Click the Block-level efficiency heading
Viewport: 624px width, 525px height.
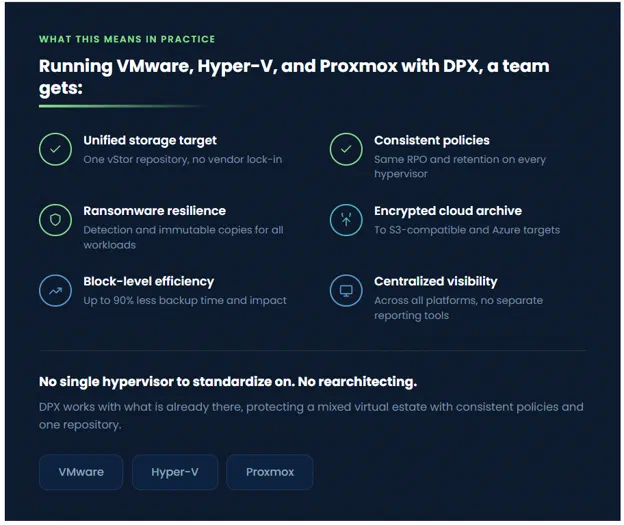(x=148, y=281)
